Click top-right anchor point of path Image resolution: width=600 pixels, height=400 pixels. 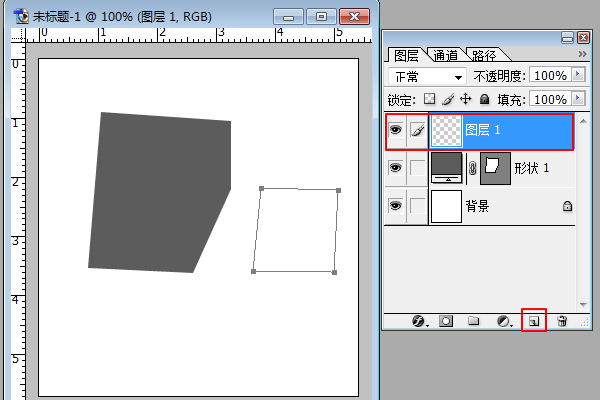(x=338, y=190)
